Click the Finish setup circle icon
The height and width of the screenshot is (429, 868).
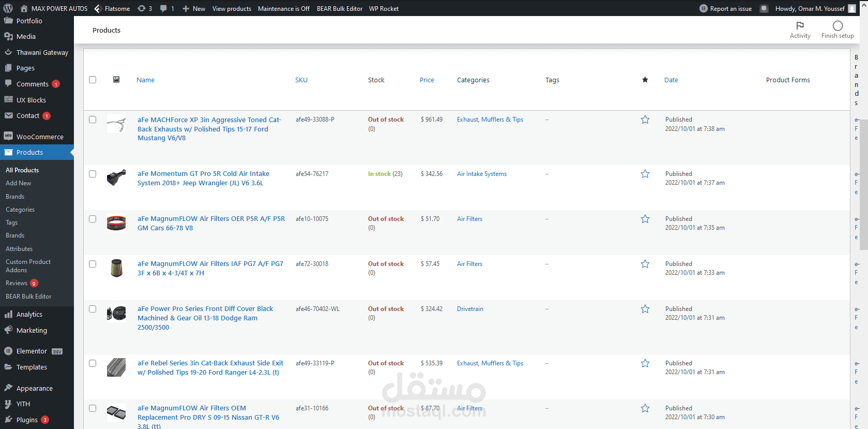coord(837,25)
